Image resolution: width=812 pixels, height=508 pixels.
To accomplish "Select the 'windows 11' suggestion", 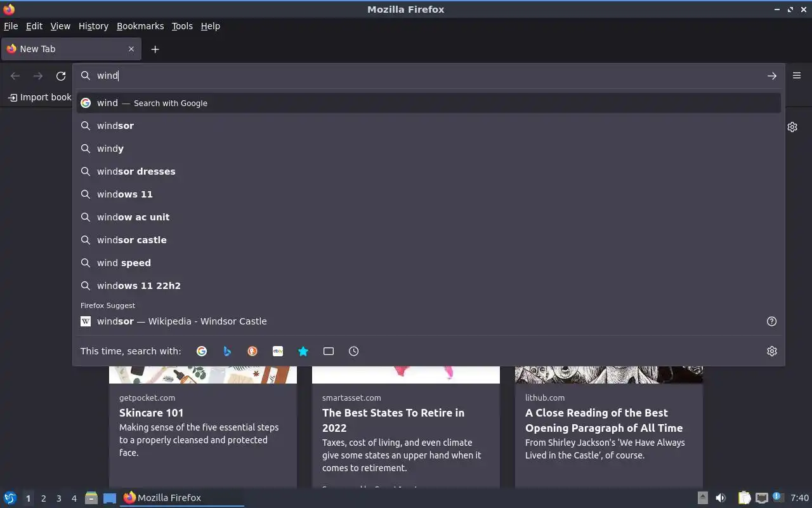I will click(429, 194).
